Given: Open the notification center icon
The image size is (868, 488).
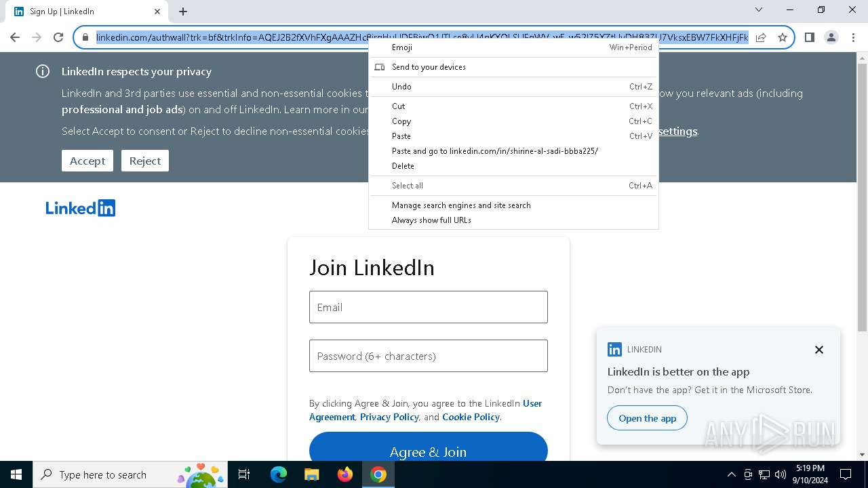Looking at the screenshot, I should pyautogui.click(x=846, y=474).
